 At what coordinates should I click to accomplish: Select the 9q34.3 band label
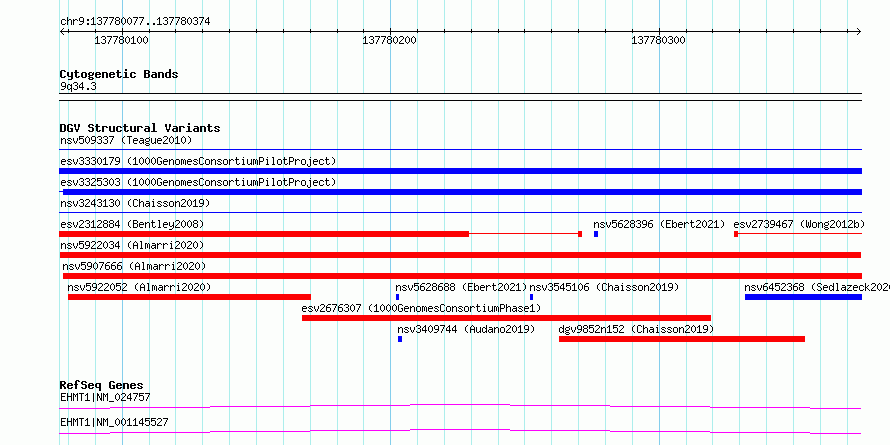[78, 87]
